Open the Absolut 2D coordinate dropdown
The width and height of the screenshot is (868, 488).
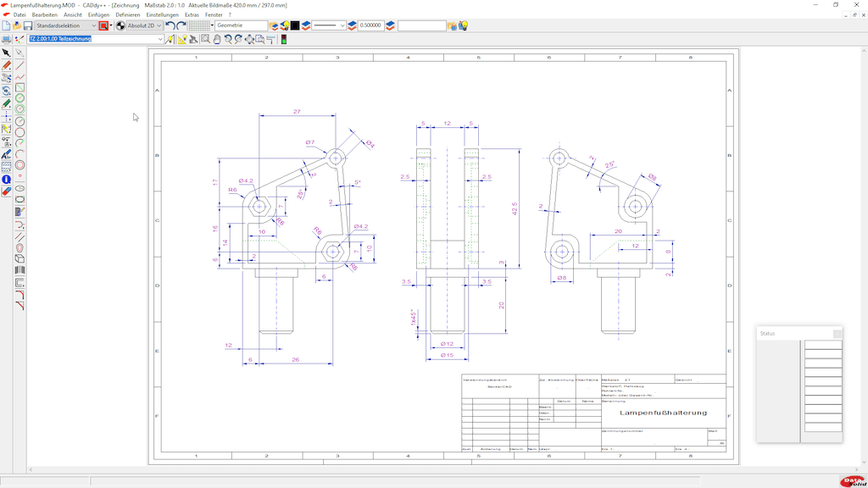(x=160, y=25)
